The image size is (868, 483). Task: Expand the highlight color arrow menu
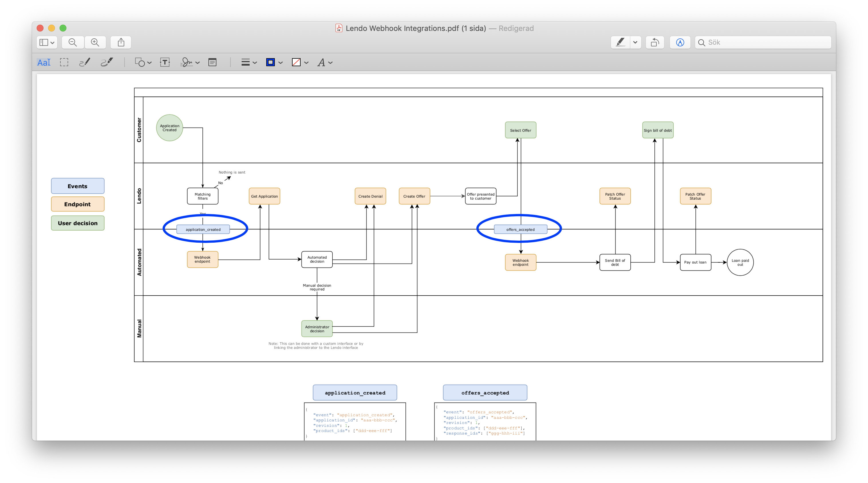[x=635, y=42]
